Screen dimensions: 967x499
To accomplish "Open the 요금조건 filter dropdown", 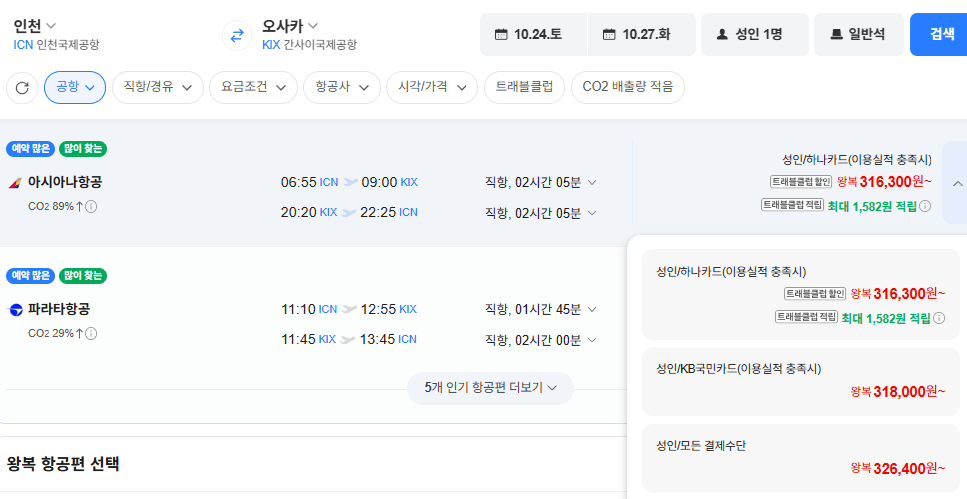I will point(253,87).
